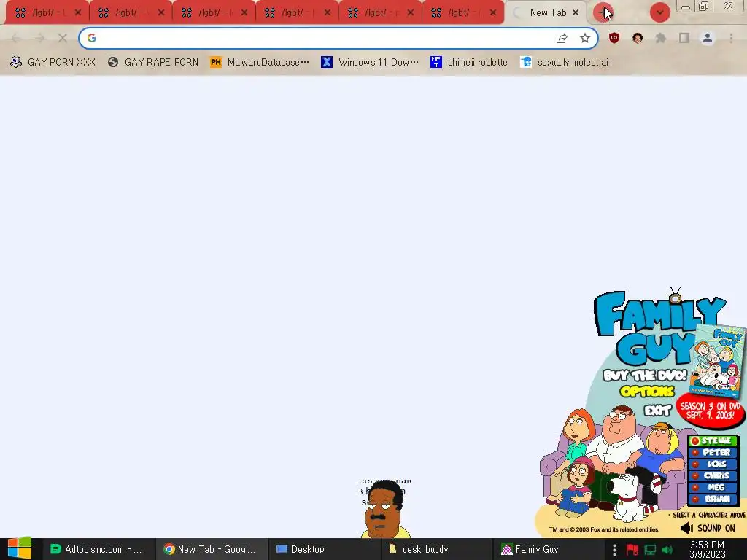Screen dimensions: 747x560
Task: Click the red flag tray icon
Action: pyautogui.click(x=632, y=551)
